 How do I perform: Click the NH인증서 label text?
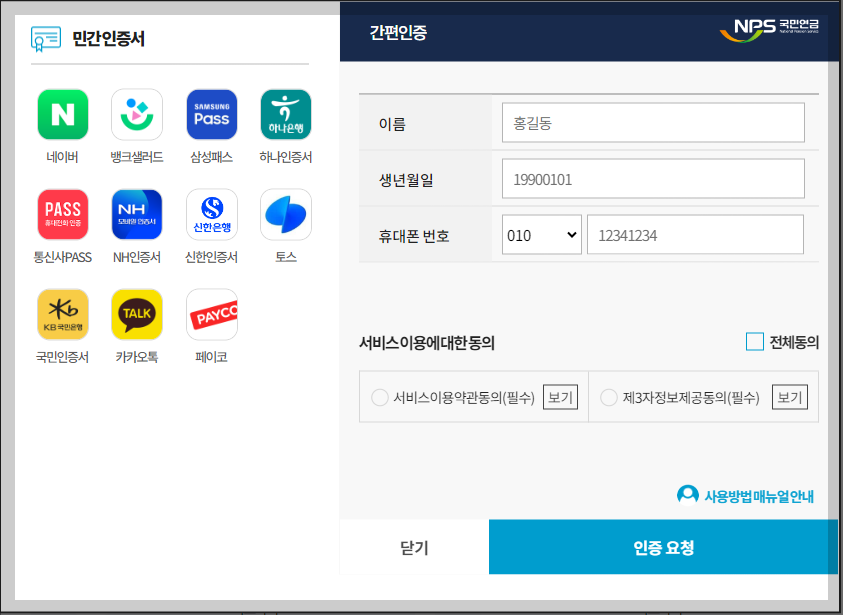click(137, 258)
